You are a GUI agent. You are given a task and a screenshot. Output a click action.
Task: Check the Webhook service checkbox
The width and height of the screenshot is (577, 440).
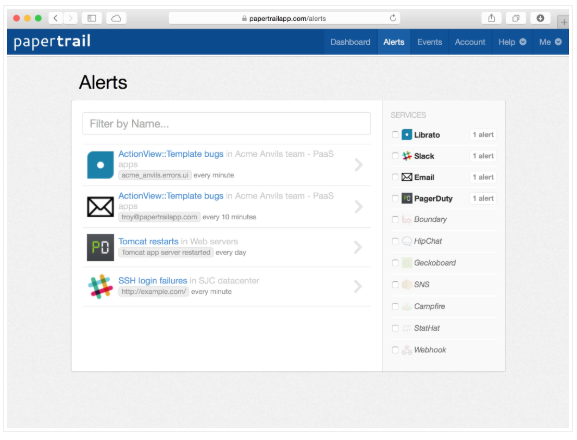click(395, 349)
